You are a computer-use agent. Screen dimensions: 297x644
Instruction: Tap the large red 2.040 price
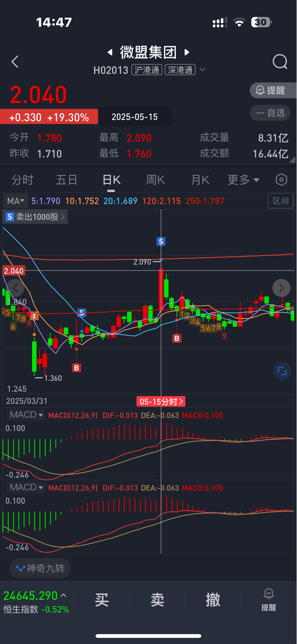click(38, 95)
